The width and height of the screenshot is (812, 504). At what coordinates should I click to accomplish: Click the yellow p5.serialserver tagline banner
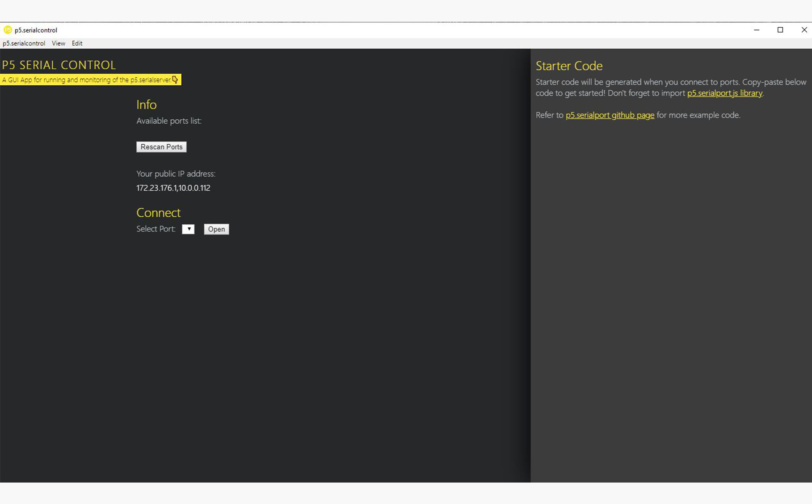pyautogui.click(x=91, y=80)
